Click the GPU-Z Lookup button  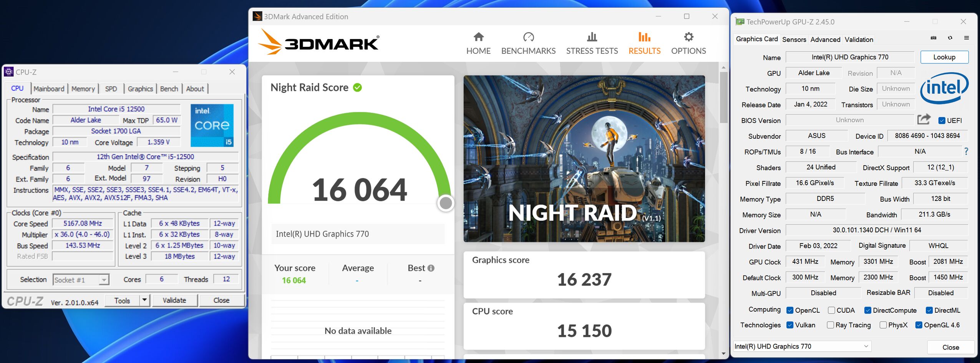click(x=944, y=57)
